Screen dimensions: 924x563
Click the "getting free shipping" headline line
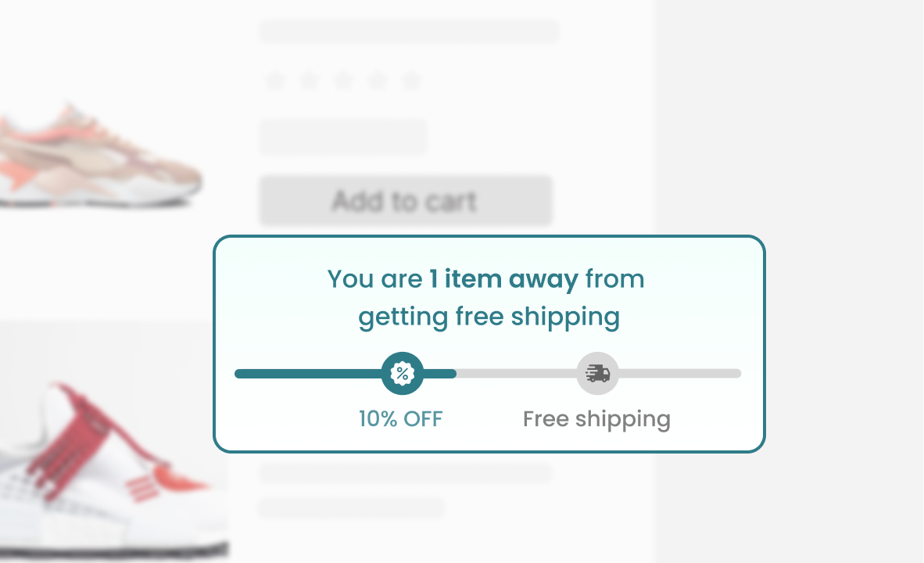tap(489, 317)
